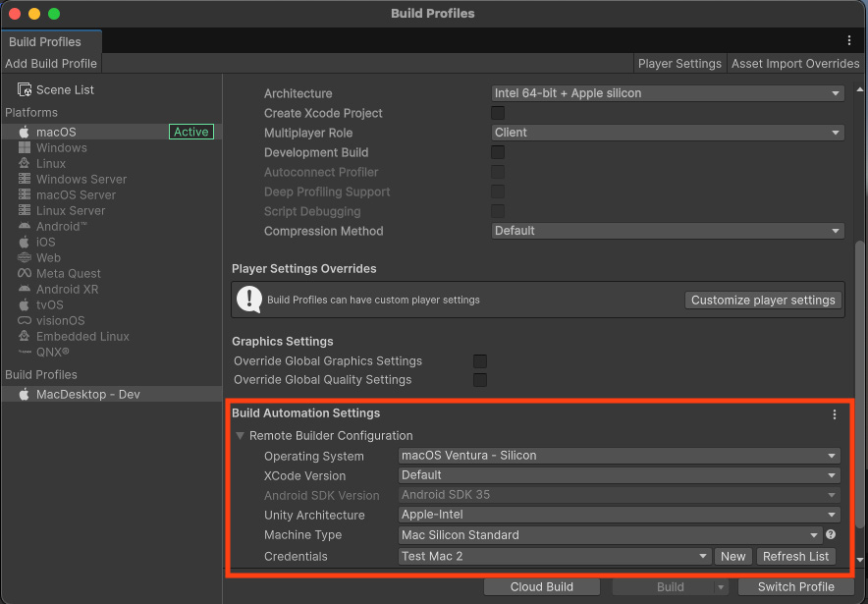The image size is (868, 604).
Task: Enable Override Global Graphics Settings checkbox
Action: [480, 361]
